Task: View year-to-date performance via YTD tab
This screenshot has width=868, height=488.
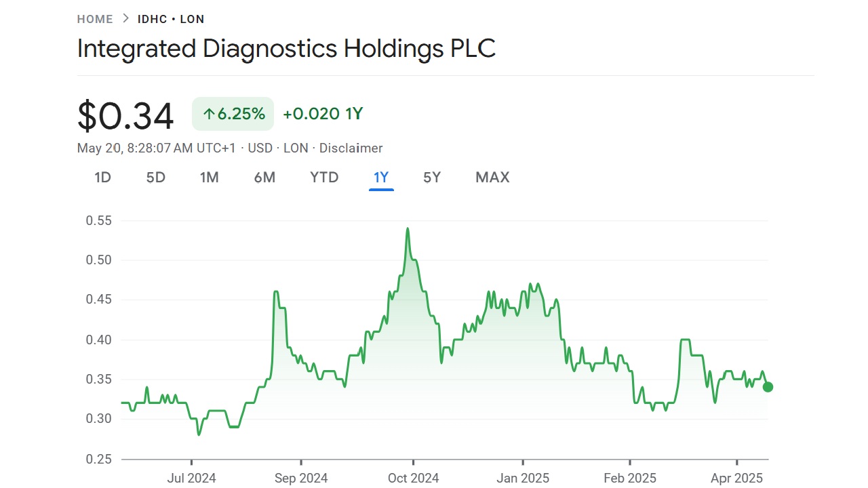Action: [x=323, y=177]
